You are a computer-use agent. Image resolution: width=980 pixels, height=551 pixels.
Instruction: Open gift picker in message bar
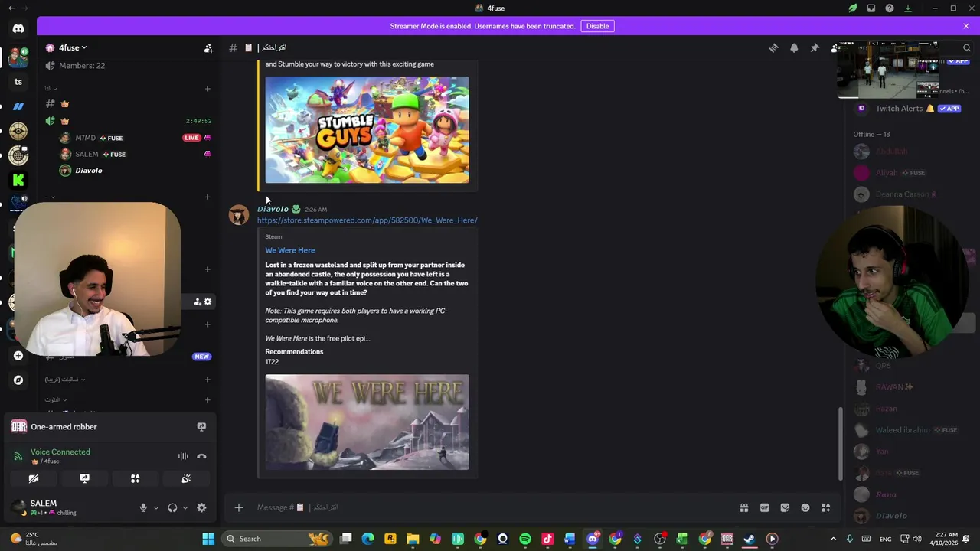point(743,507)
